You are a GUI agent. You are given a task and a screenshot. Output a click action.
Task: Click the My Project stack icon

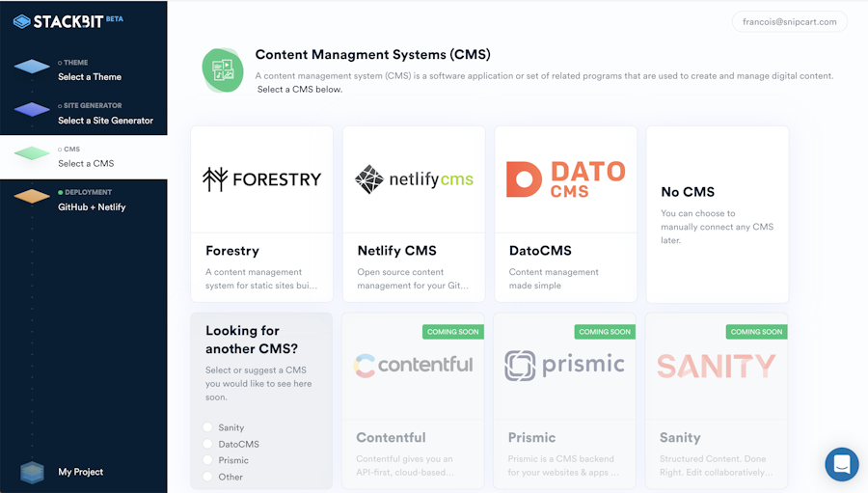click(32, 473)
